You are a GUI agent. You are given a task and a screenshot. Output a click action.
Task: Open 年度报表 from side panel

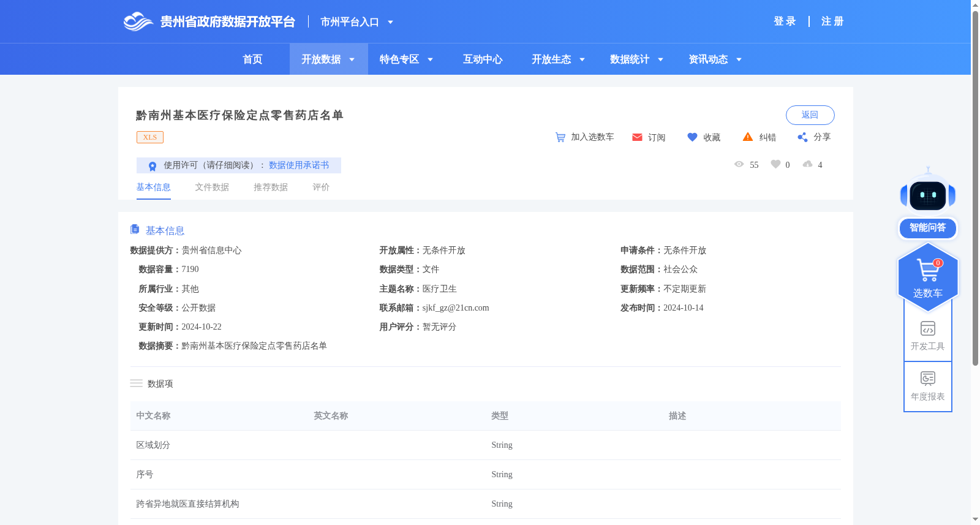click(x=928, y=387)
